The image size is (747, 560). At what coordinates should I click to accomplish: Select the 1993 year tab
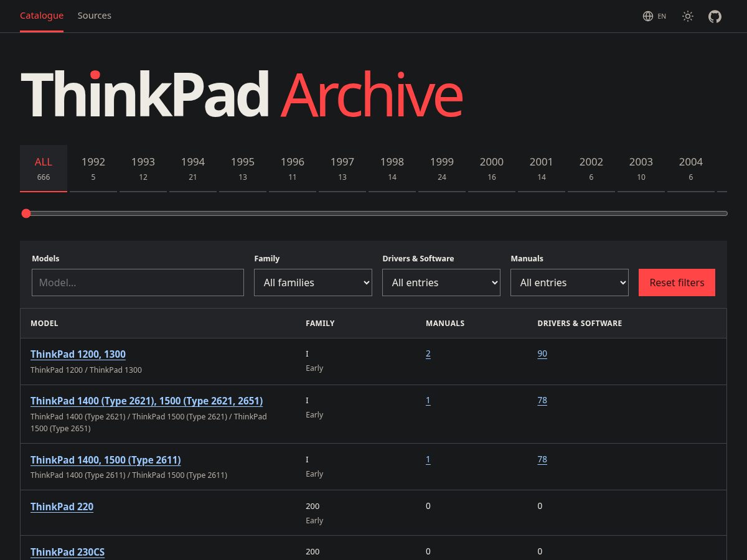click(143, 169)
